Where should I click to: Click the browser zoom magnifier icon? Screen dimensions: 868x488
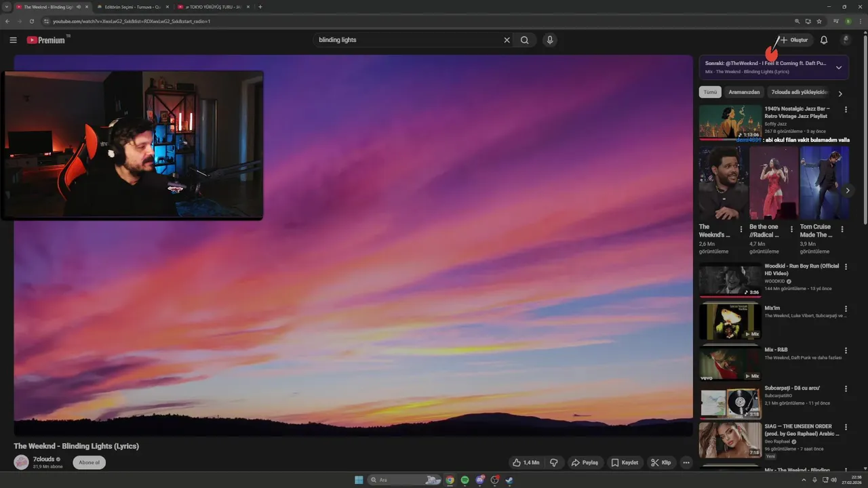pos(796,21)
